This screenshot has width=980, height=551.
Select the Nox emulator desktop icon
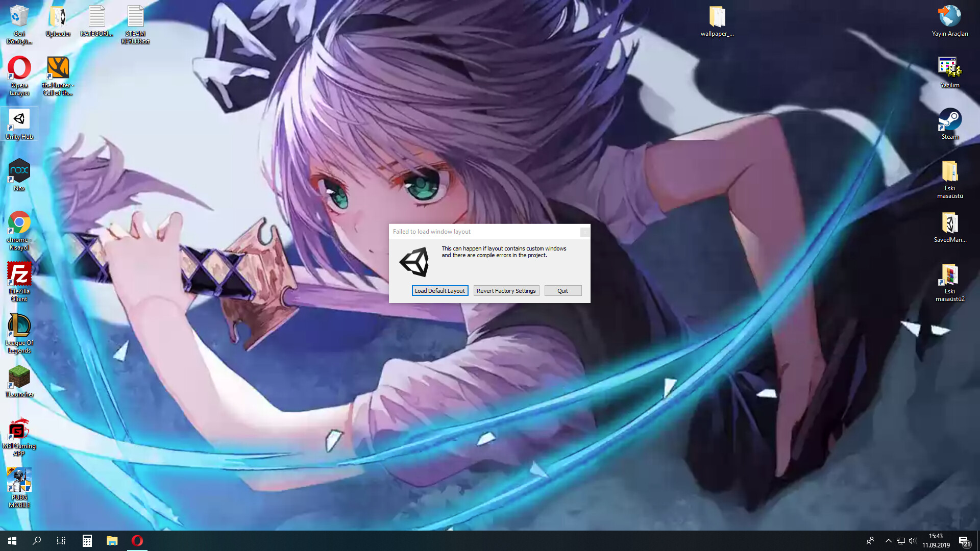click(19, 174)
